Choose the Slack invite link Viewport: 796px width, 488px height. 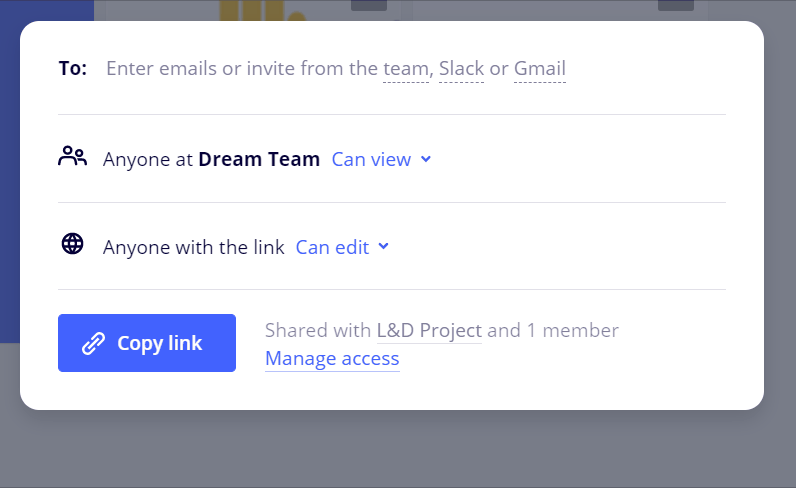click(461, 69)
